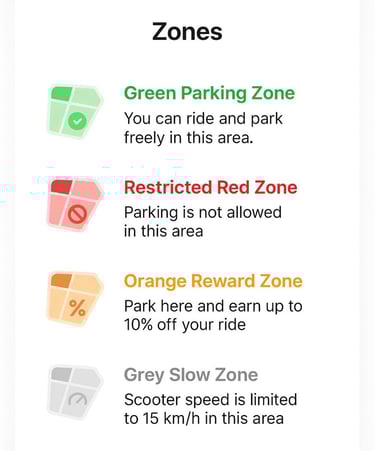Screen dimensions: 375x451
Task: Tap the green checkmark badge
Action: tap(77, 121)
